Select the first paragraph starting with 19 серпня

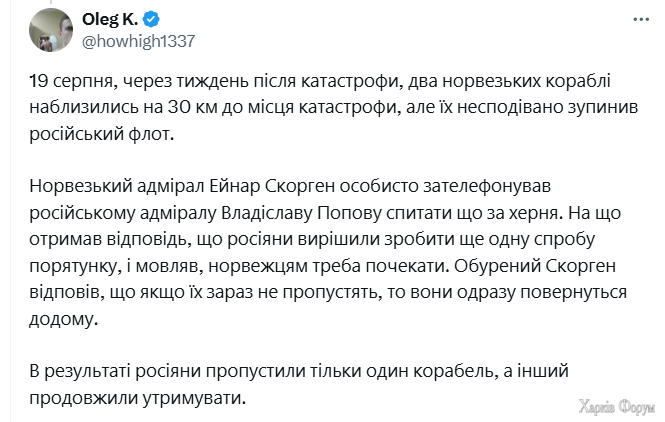pos(333,107)
